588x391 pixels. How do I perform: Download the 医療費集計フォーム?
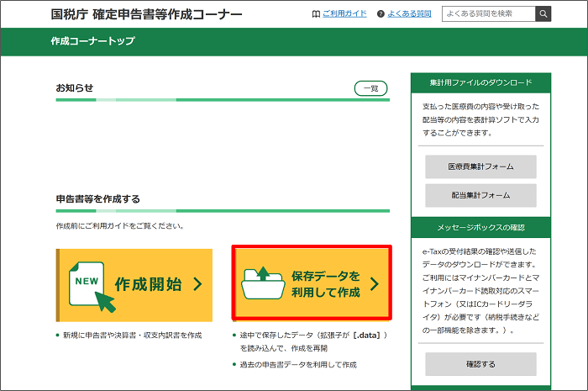click(480, 166)
